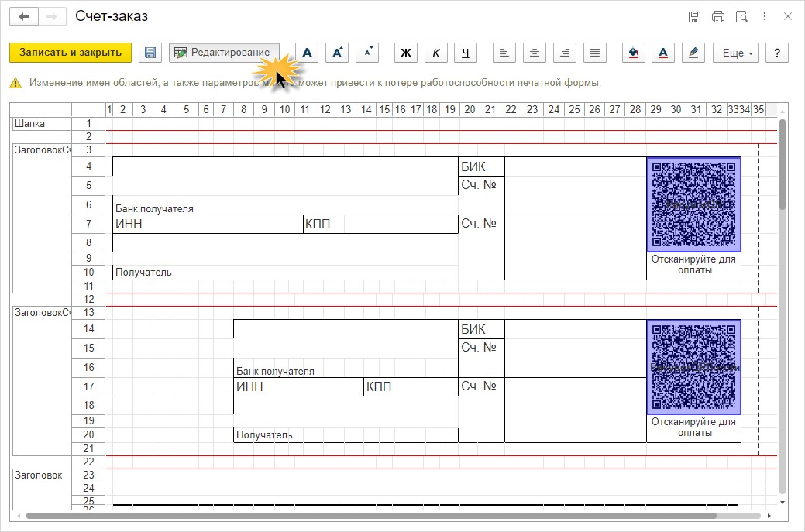This screenshot has width=805, height=532.
Task: Select row header 23
Action: coord(88,475)
